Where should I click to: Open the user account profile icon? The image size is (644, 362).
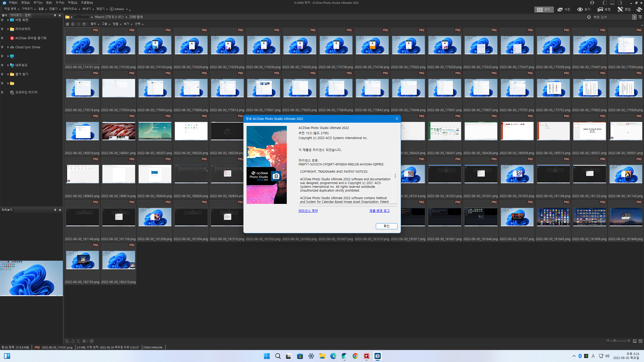point(592,3)
